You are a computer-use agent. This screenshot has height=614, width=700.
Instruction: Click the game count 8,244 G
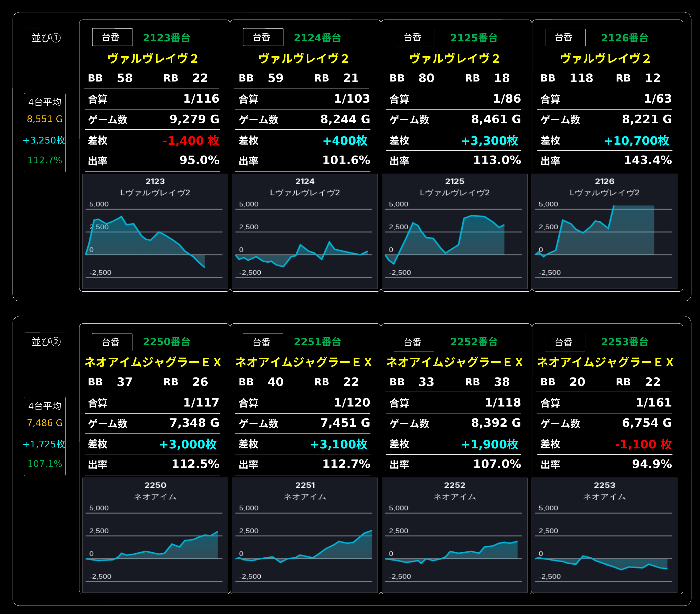(x=345, y=119)
